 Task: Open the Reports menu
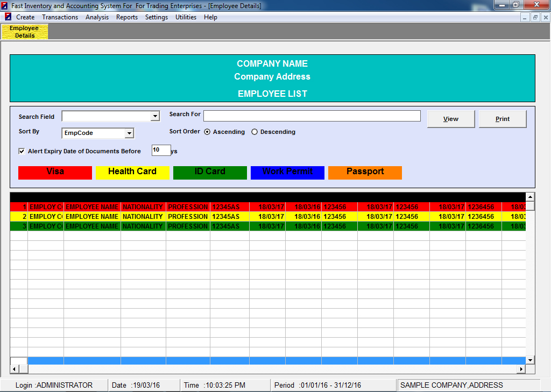coord(127,17)
